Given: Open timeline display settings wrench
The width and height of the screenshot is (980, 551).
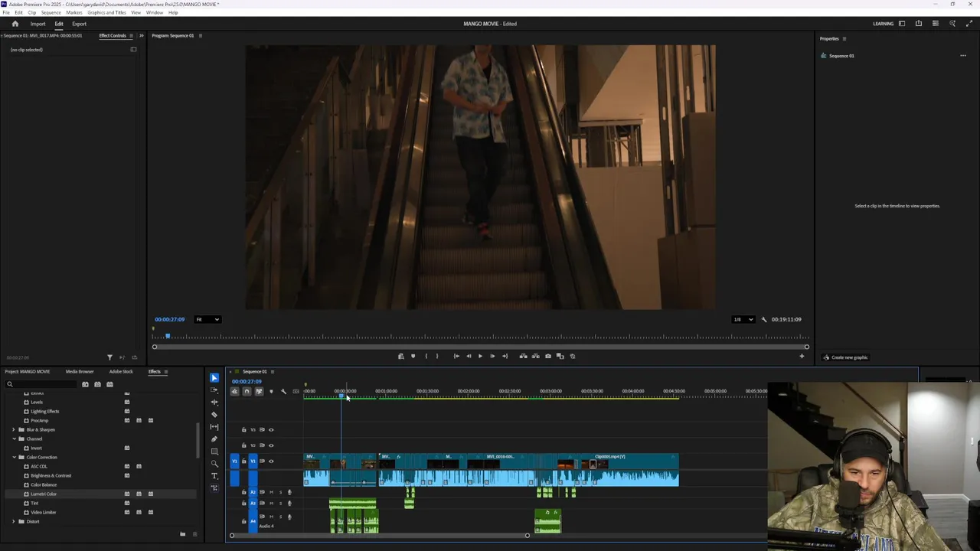Looking at the screenshot, I should coord(283,391).
